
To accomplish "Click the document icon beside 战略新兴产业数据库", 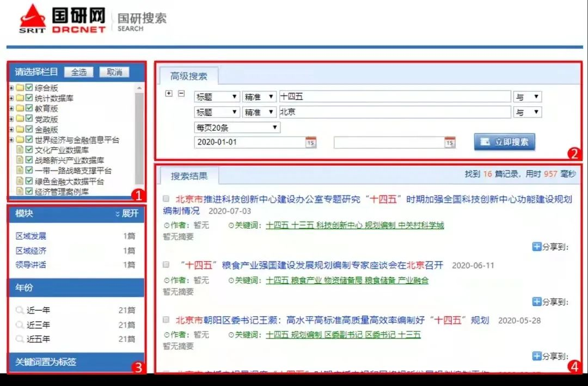I will coord(20,160).
